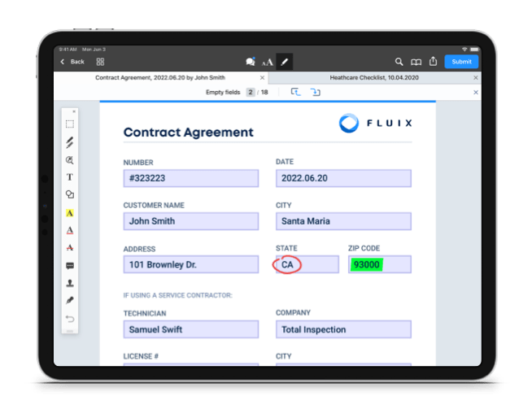This screenshot has height=405, width=532.
Task: Open the search magnifier
Action: click(399, 62)
